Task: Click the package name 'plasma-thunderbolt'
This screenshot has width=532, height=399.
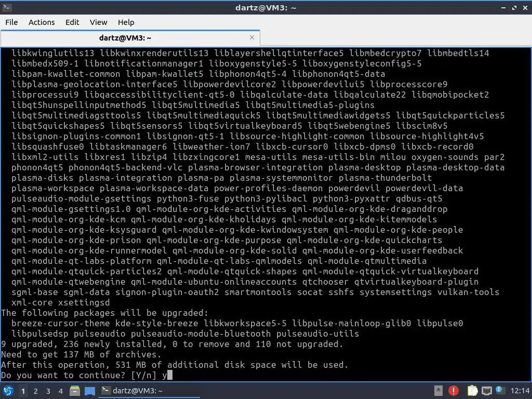Action: 385,178
